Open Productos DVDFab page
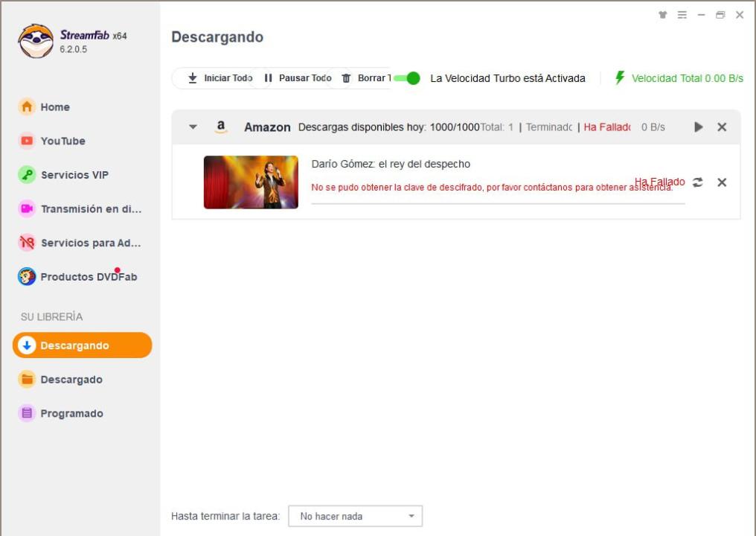Image resolution: width=756 pixels, height=536 pixels. 89,277
